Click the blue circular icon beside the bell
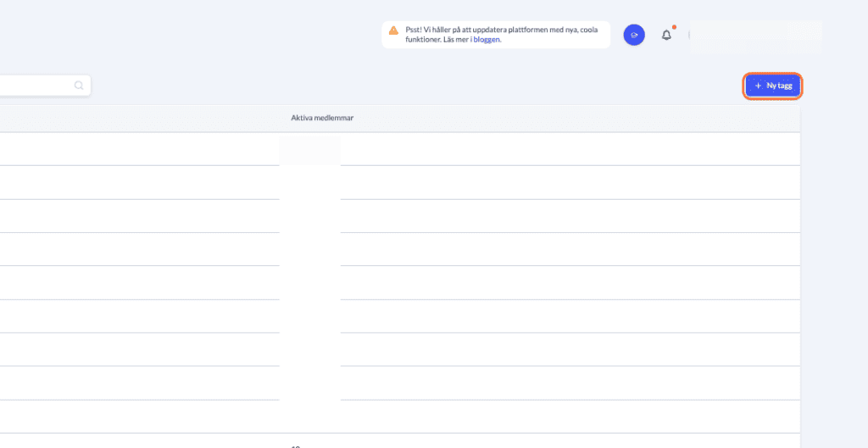 633,35
